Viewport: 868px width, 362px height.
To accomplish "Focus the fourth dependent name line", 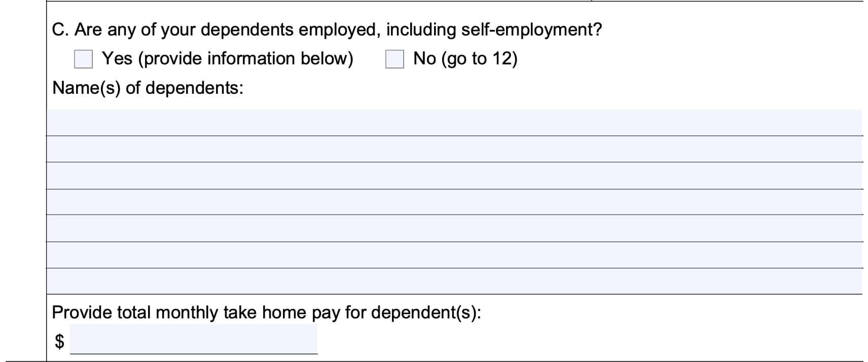I will point(454,202).
